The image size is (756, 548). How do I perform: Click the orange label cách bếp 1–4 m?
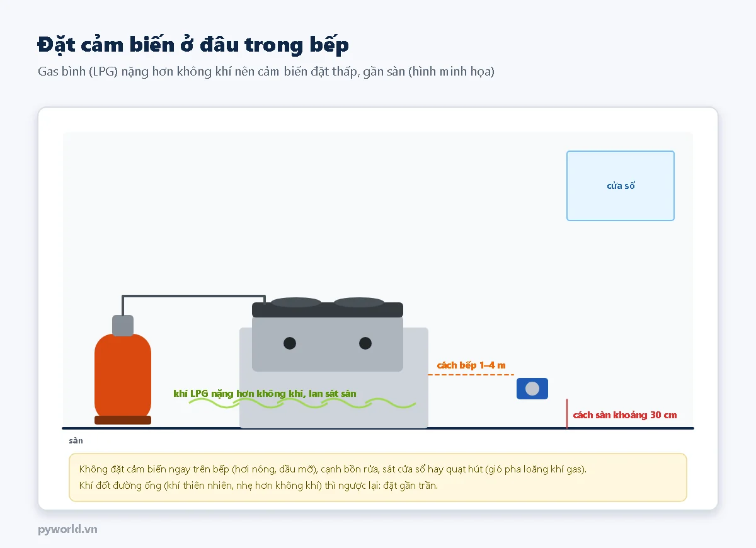coord(471,365)
